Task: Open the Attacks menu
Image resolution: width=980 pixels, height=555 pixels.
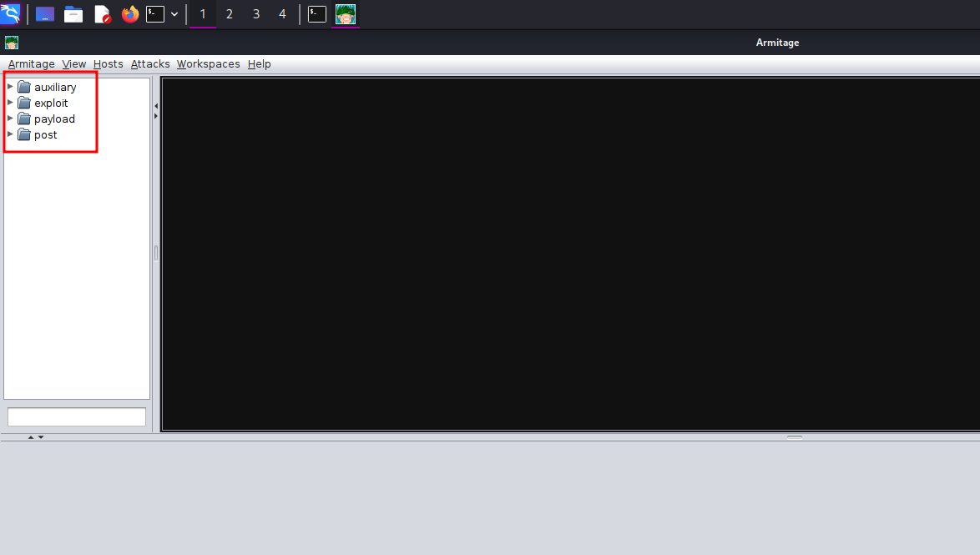Action: pos(150,64)
